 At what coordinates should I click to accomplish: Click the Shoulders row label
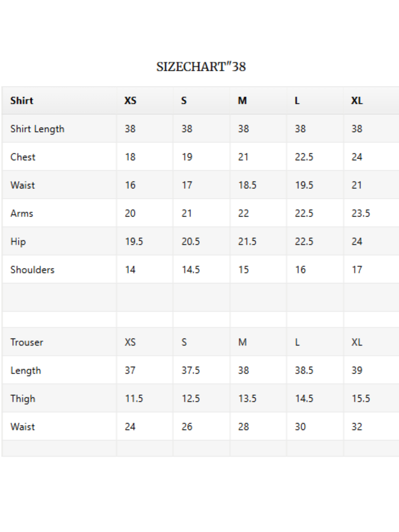tap(33, 270)
